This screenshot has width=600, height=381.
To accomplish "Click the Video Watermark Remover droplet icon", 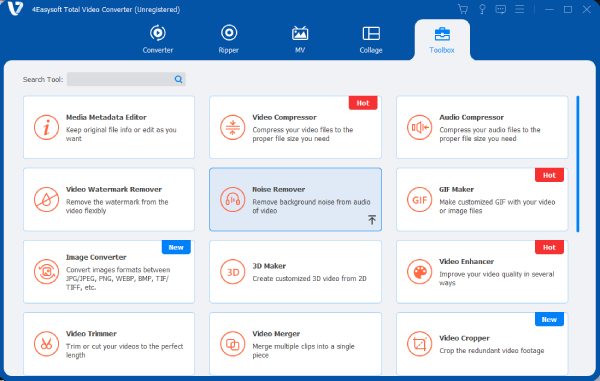I will click(46, 199).
